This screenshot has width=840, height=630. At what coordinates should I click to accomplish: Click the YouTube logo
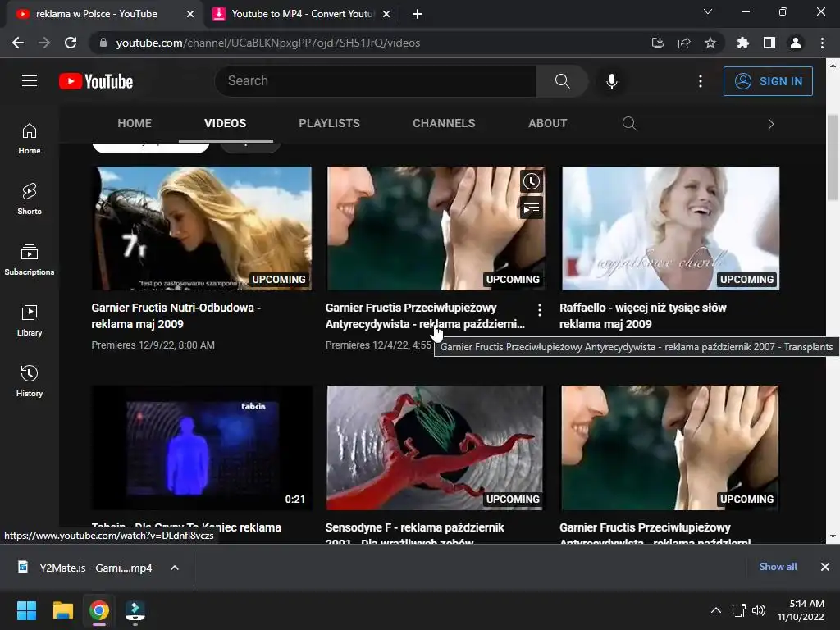click(96, 81)
